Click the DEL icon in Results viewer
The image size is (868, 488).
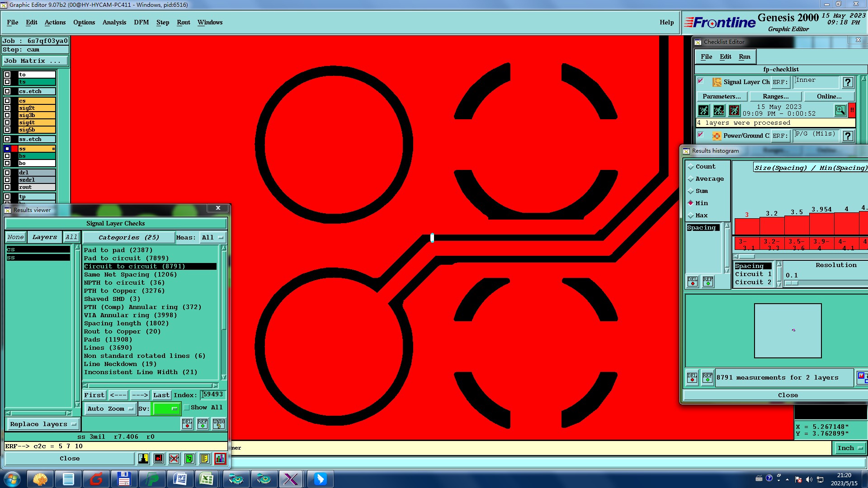[187, 424]
